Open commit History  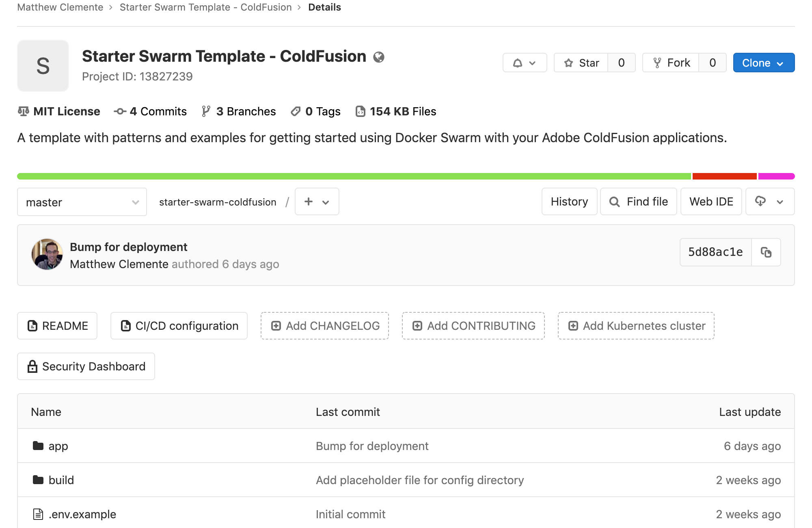(x=569, y=201)
